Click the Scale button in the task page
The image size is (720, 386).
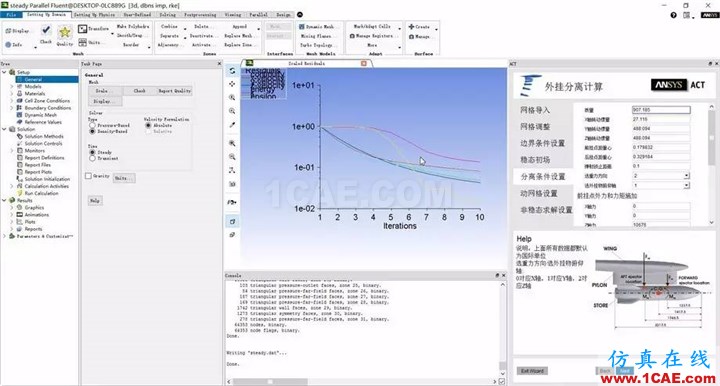point(105,91)
